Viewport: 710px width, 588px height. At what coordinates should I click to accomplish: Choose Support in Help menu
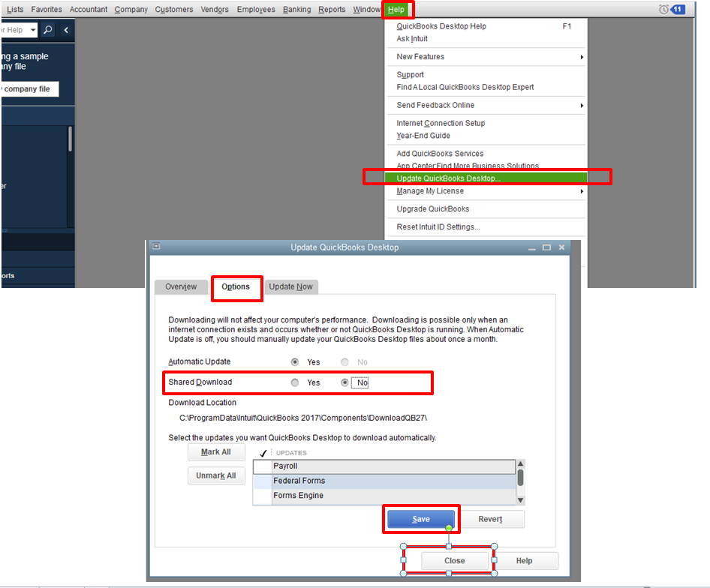click(x=486, y=75)
